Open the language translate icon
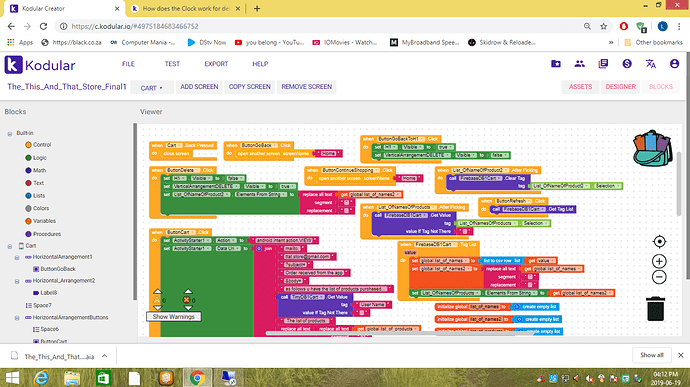The width and height of the screenshot is (690, 387). click(651, 64)
